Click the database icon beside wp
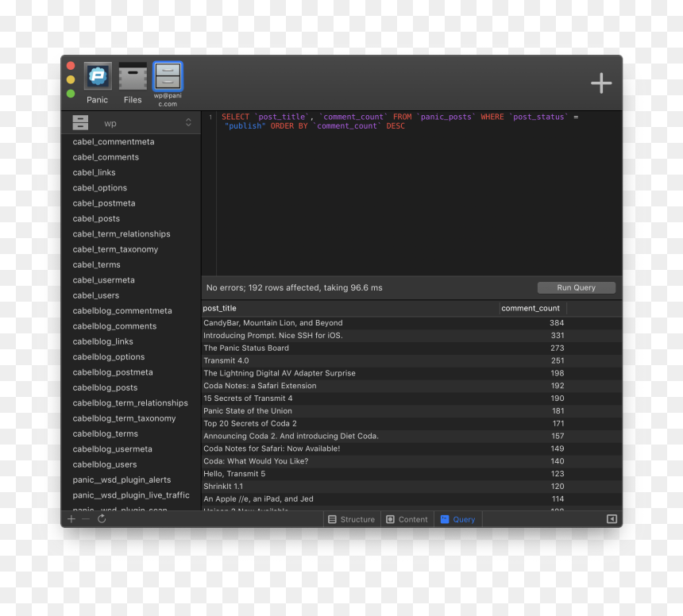 coord(80,123)
